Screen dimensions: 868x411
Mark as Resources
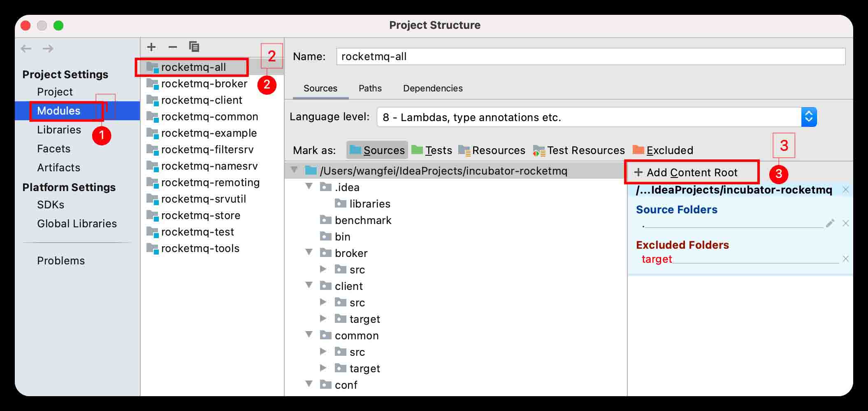[492, 150]
